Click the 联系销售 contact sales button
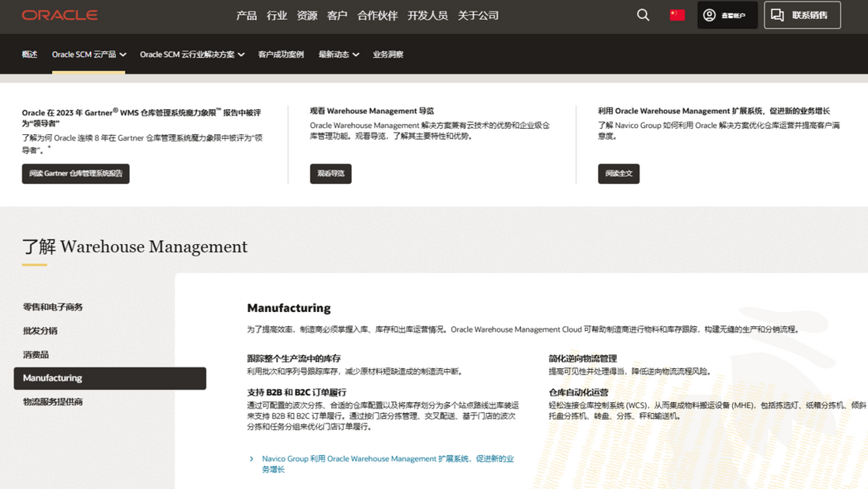The height and width of the screenshot is (489, 868). (x=802, y=15)
